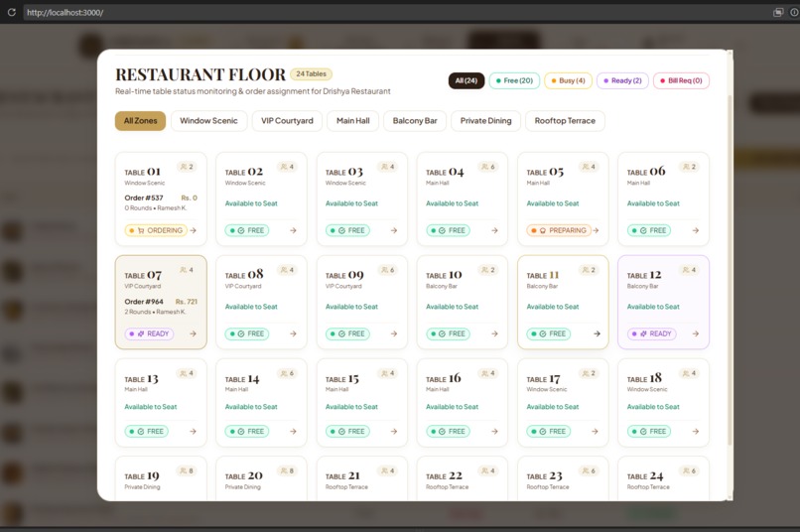Click seat capacity icon on Table 19

coord(184,470)
